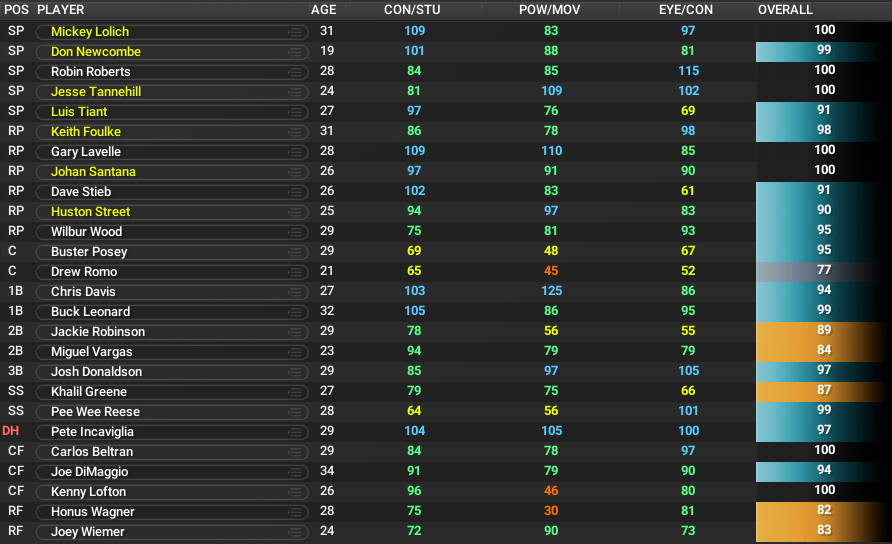Open the menu icon beside Johan Santana
This screenshot has width=892, height=544.
[x=295, y=172]
